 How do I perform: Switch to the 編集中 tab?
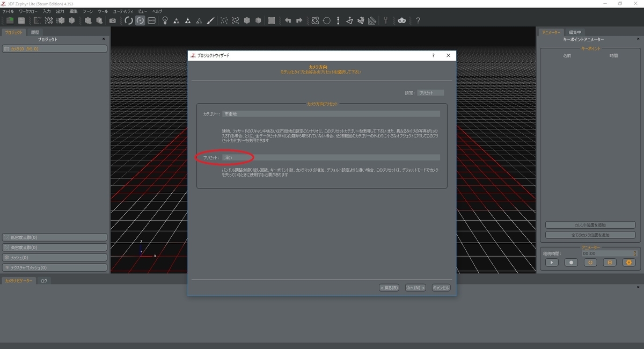(x=575, y=32)
